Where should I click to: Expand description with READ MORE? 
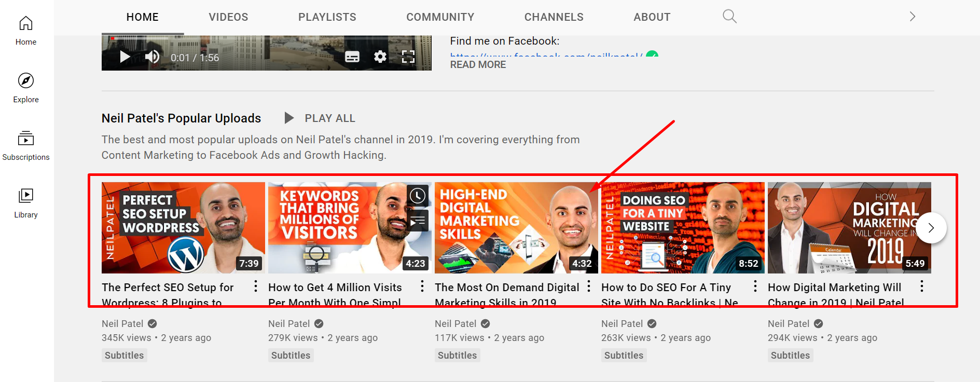[x=478, y=65]
